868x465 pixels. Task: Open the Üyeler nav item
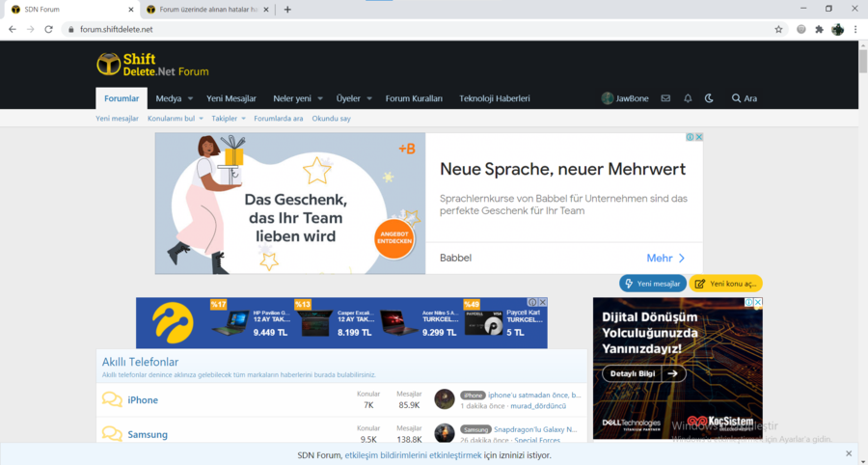click(348, 98)
